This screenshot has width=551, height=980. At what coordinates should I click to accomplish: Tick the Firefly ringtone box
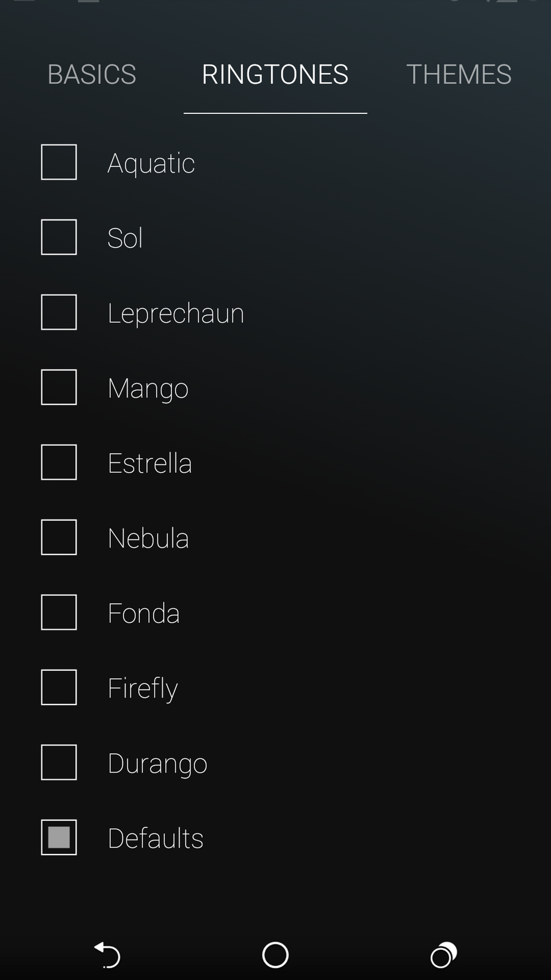pos(59,687)
